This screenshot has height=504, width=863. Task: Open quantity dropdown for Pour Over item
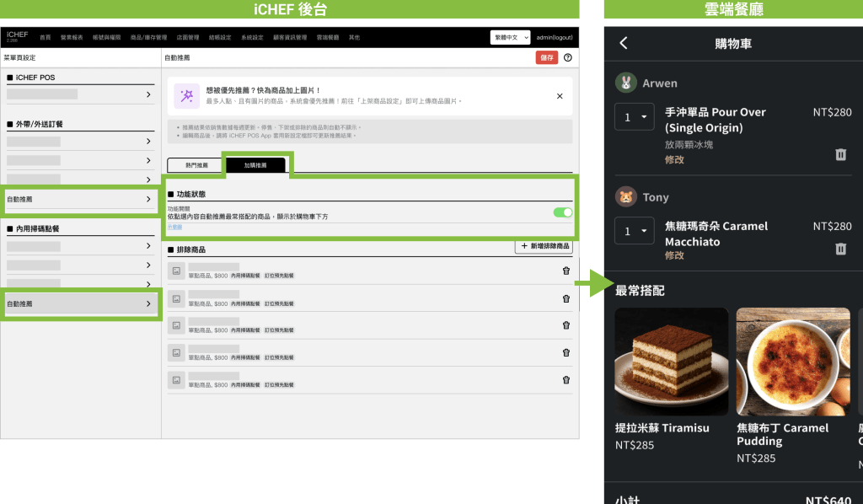tap(635, 116)
